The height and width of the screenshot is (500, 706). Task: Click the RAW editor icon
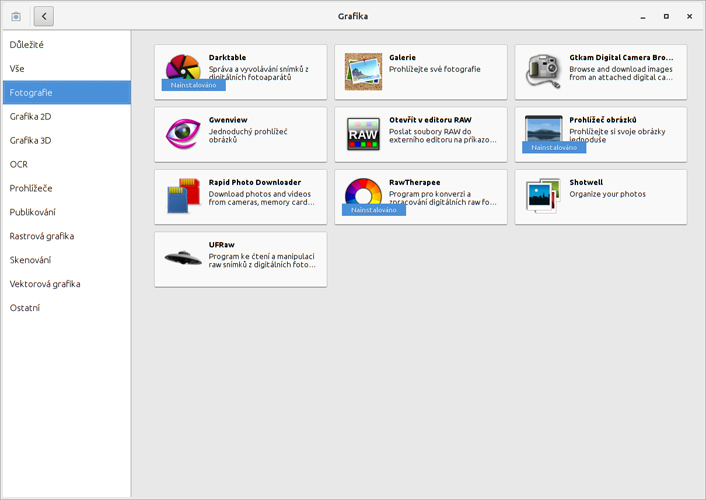(x=363, y=134)
